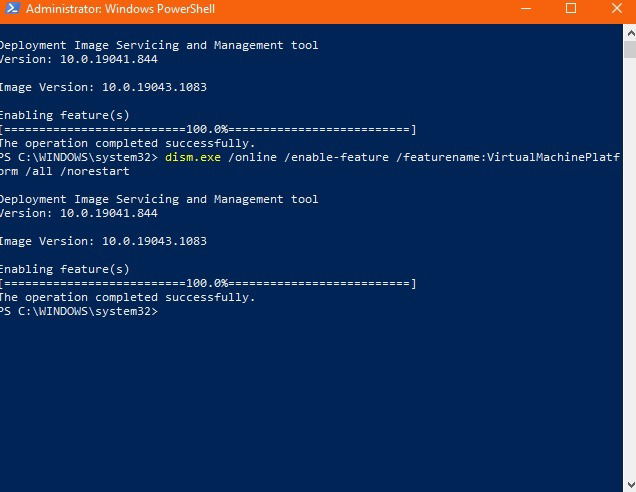Screen dimensions: 636x492
Task: Open the PowerShell icon system menu
Action: [x=12, y=9]
